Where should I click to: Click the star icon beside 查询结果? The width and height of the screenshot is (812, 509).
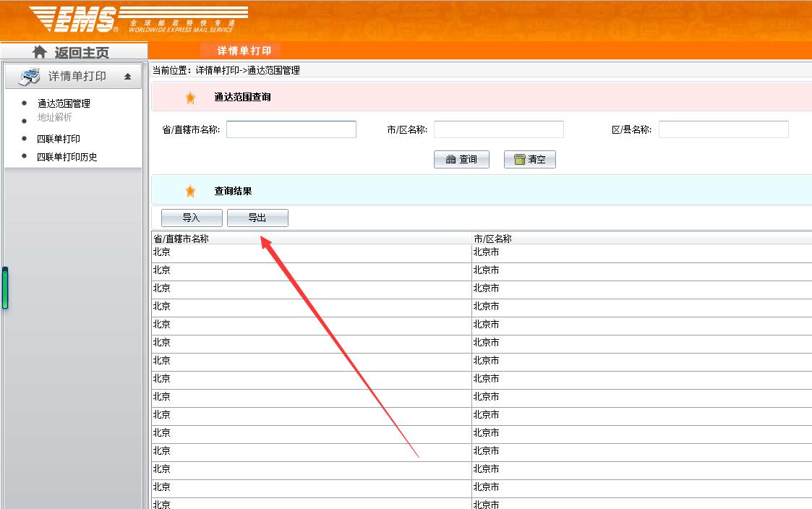point(190,192)
